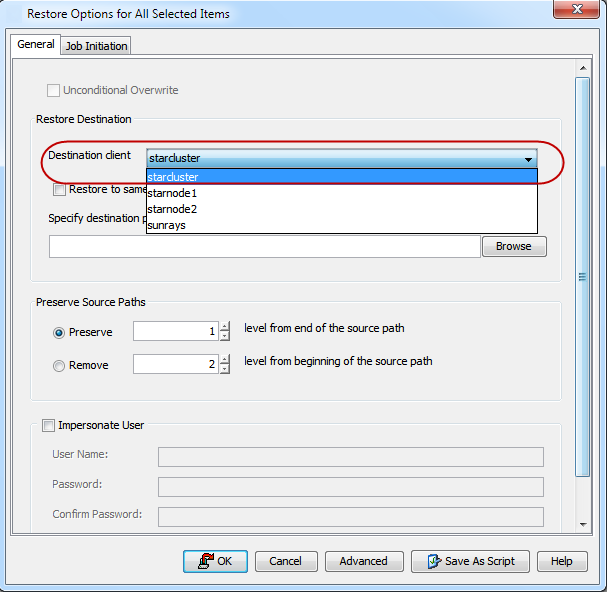Click the OK button icon

pyautogui.click(x=206, y=561)
